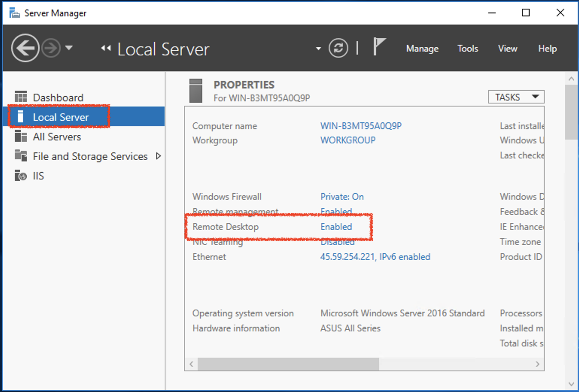This screenshot has height=392, width=579.
Task: Click the Ethernet label
Action: pos(209,257)
